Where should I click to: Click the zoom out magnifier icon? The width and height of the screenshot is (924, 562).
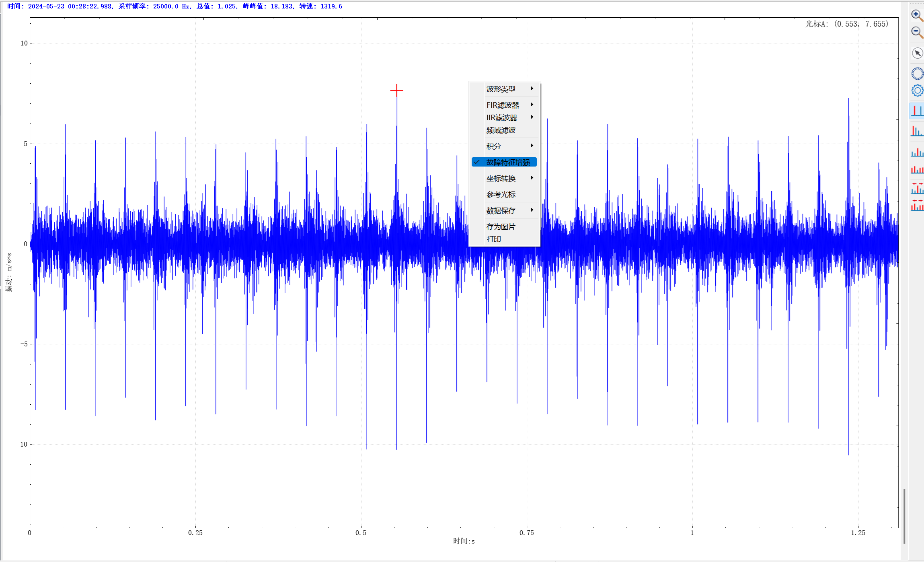[x=917, y=32]
